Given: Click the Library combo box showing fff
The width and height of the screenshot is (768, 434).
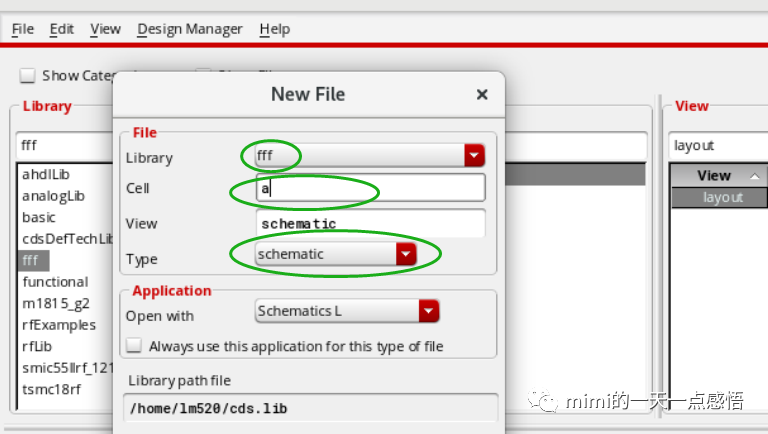Looking at the screenshot, I should click(370, 155).
